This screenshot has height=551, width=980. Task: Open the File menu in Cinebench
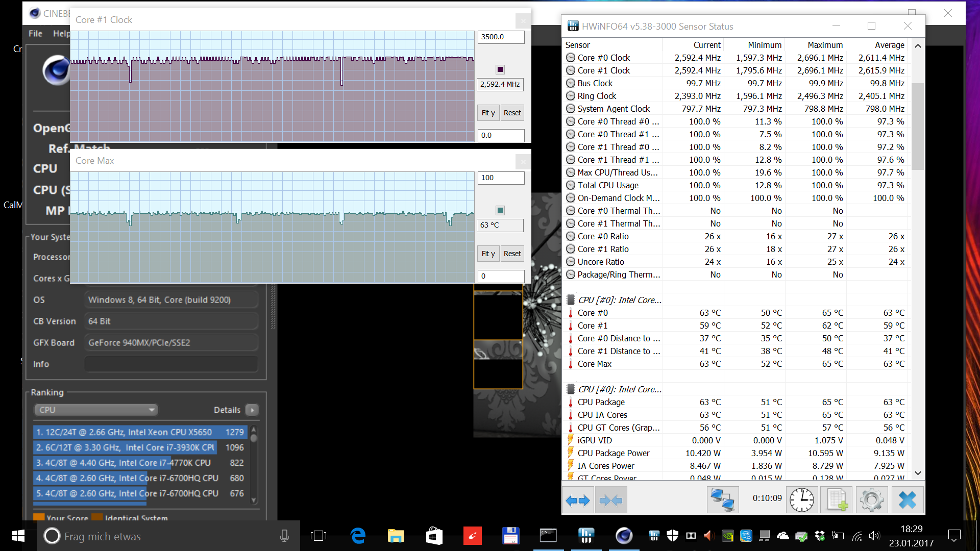pos(35,33)
